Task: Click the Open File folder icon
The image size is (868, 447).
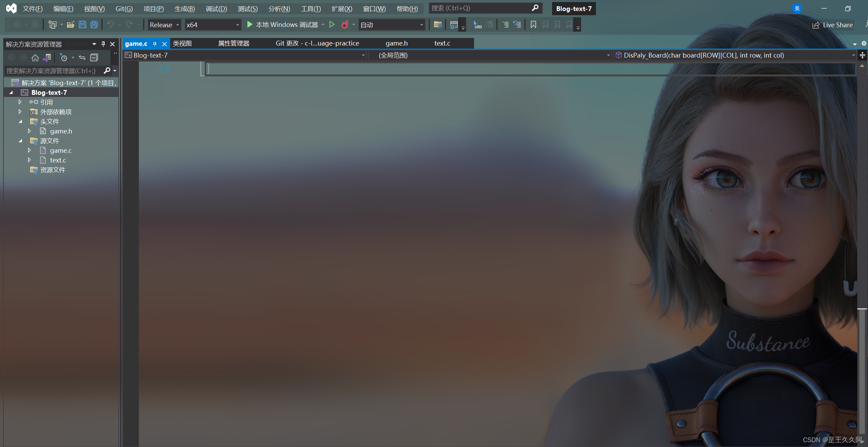Action: tap(70, 24)
